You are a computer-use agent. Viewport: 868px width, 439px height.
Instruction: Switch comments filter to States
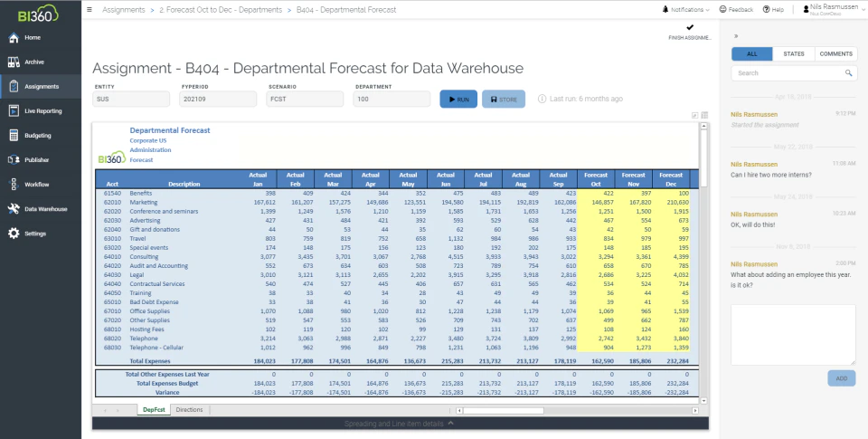(793, 54)
